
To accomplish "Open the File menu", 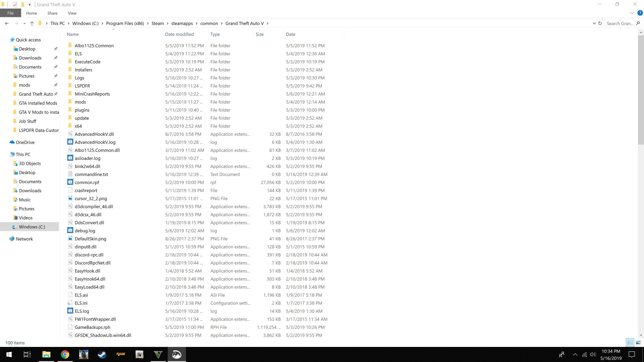I will (x=10, y=13).
